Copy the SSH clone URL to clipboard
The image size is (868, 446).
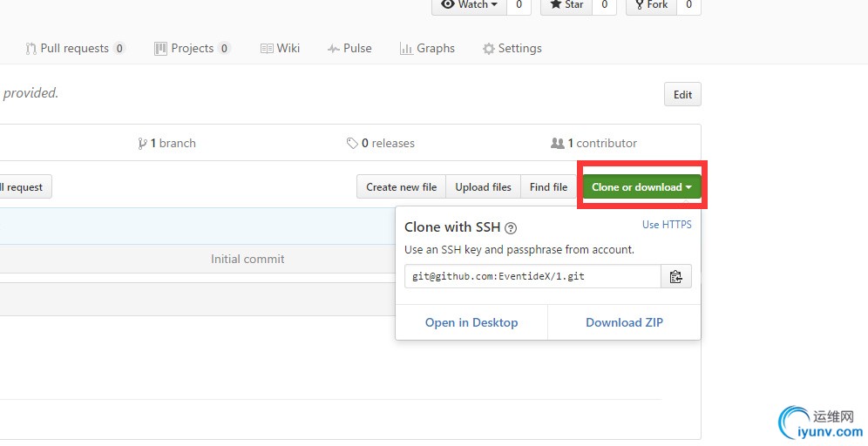[675, 277]
